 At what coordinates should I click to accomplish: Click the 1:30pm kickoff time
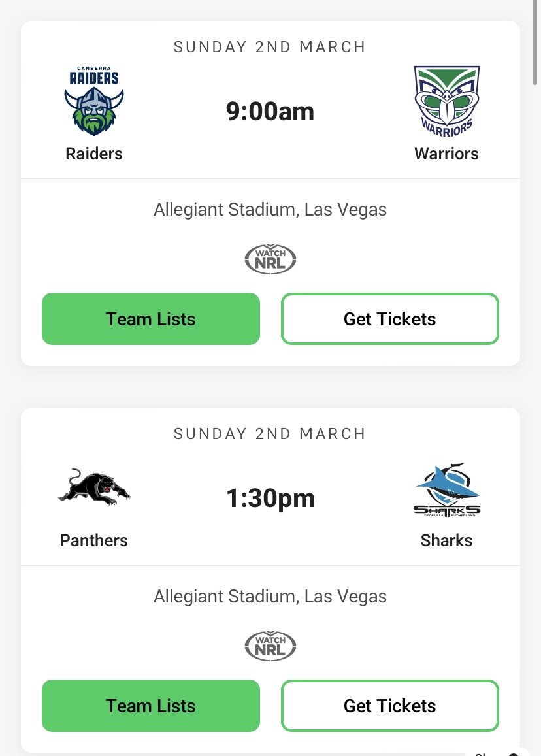point(270,499)
